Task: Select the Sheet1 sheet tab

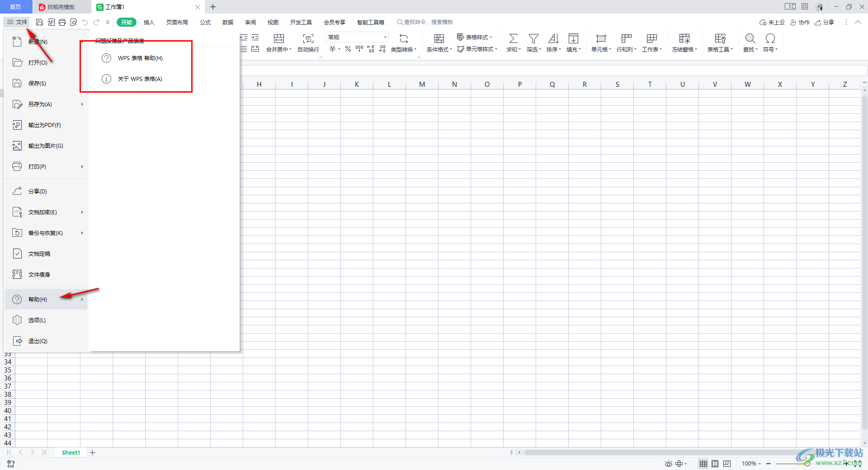Action: pos(71,452)
